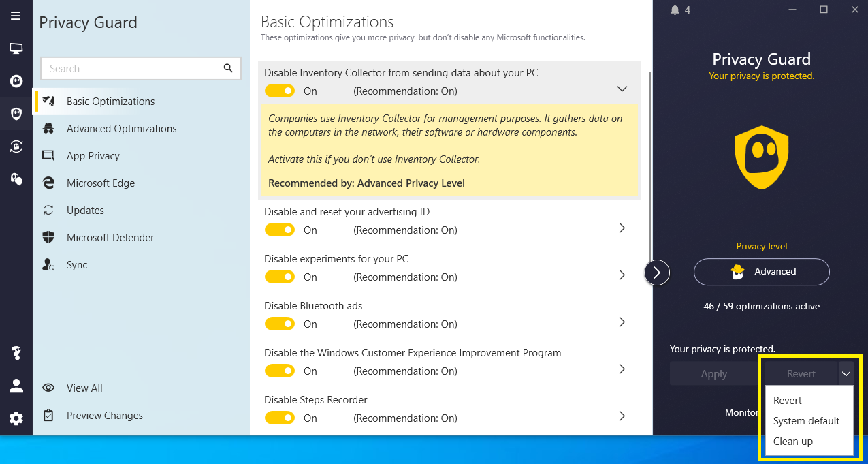Open Microsoft Defender section
The width and height of the screenshot is (868, 464).
tap(141, 237)
